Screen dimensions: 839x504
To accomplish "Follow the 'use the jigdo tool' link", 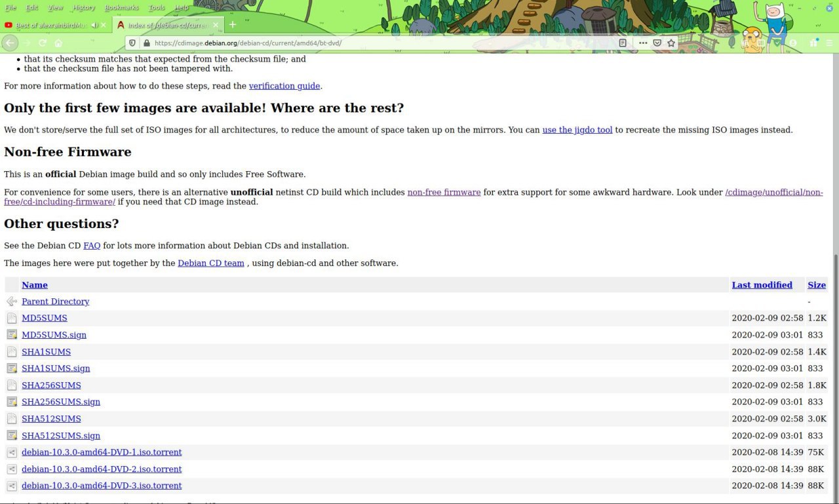I will pos(577,130).
